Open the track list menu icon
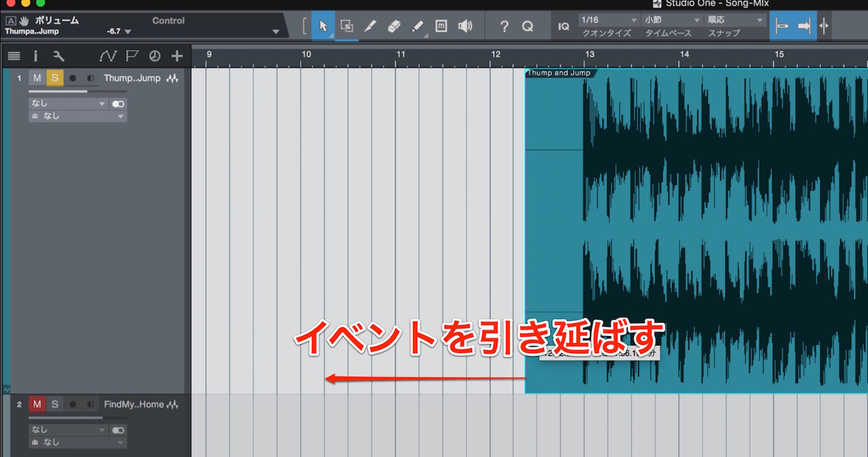Viewport: 868px width, 457px height. (x=14, y=56)
